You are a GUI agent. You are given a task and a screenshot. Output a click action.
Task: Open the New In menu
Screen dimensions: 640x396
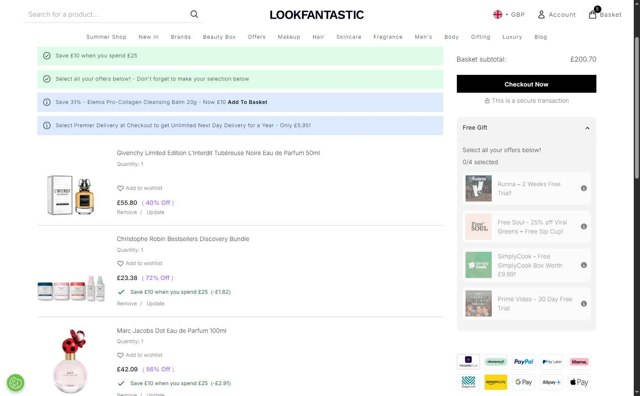tap(149, 37)
